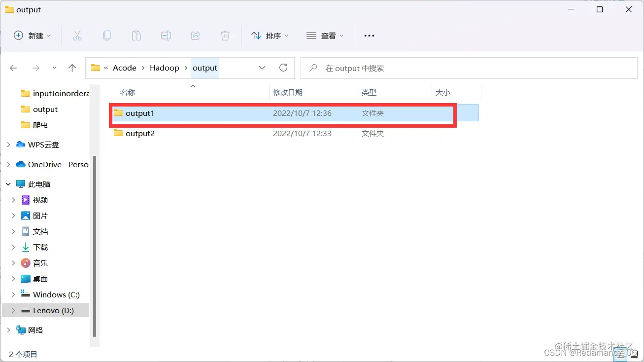
Task: Refresh the current folder view
Action: [x=283, y=68]
